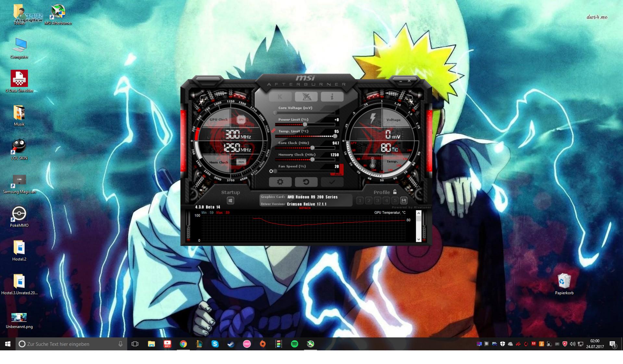Open Steam from taskbar

click(231, 344)
